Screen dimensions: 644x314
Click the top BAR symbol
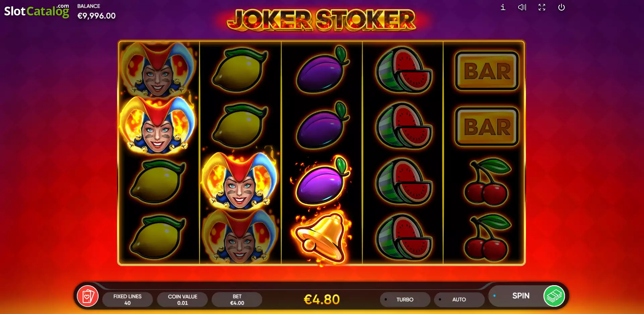point(487,71)
